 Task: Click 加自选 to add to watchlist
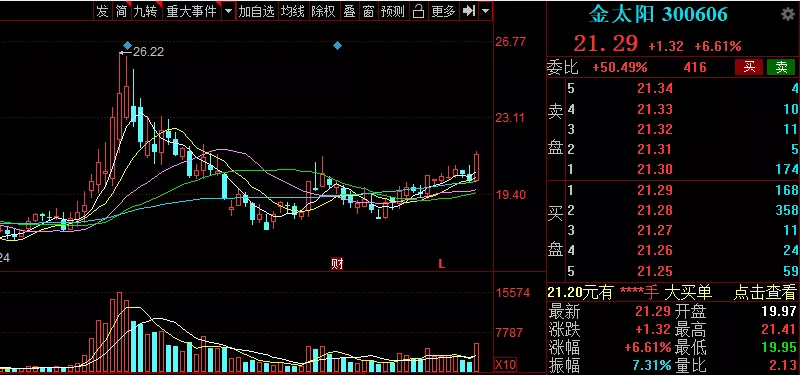tap(257, 11)
